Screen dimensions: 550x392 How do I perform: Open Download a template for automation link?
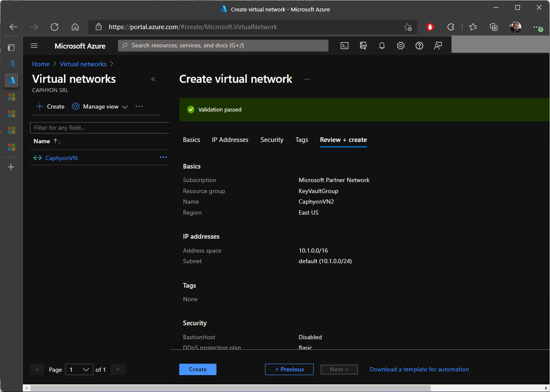419,369
